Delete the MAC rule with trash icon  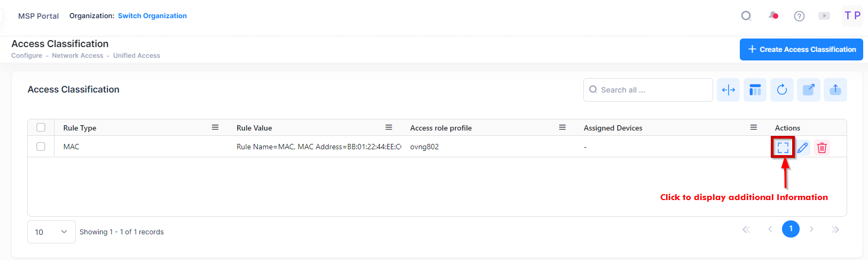click(822, 148)
